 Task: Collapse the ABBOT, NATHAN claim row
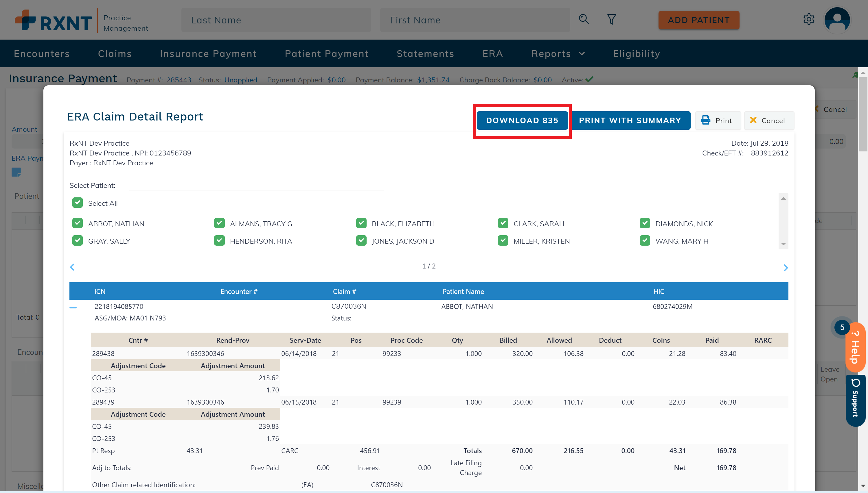(x=73, y=307)
